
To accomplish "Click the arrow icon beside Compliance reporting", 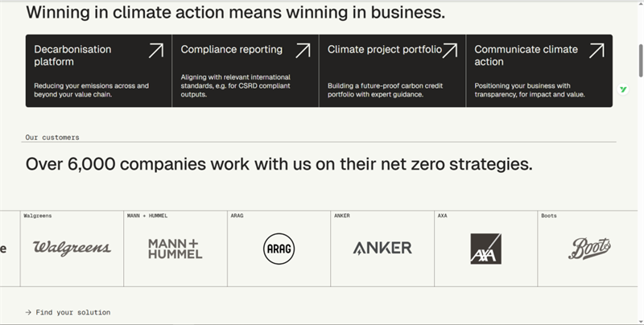I will (x=303, y=51).
